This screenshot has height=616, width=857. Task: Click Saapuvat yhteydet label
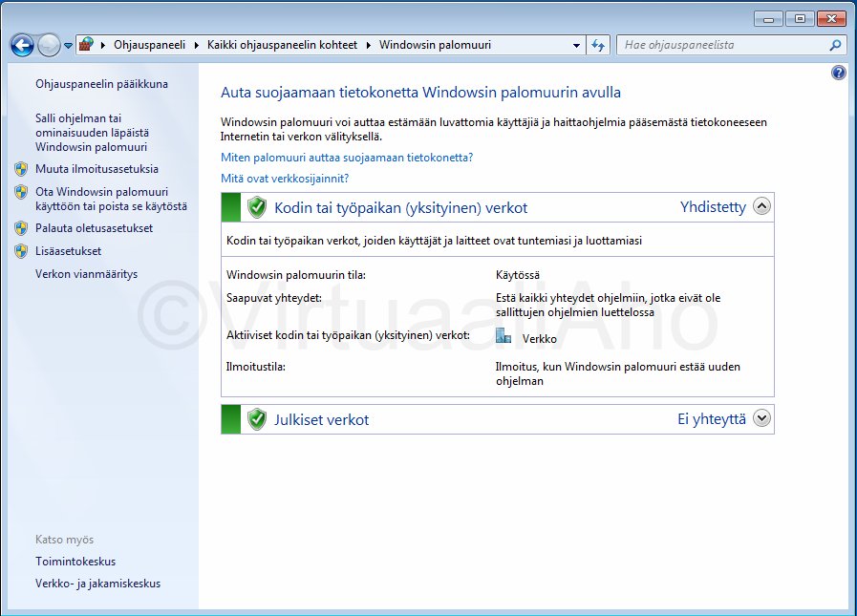pyautogui.click(x=274, y=298)
